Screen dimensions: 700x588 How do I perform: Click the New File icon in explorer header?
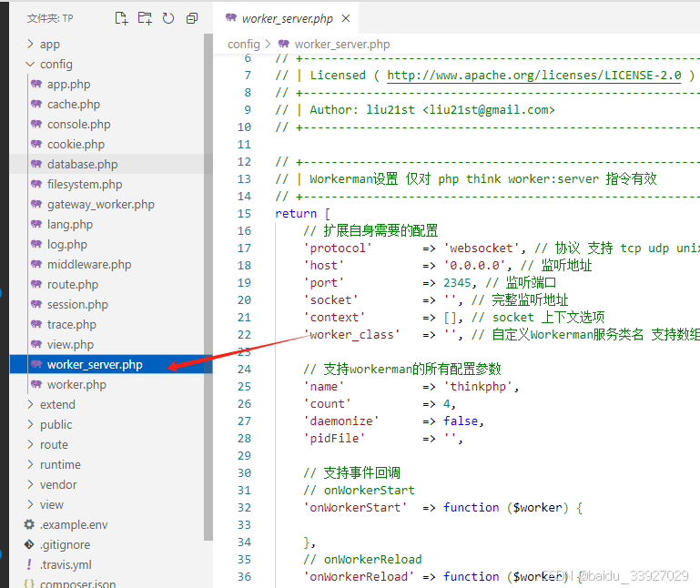click(121, 18)
